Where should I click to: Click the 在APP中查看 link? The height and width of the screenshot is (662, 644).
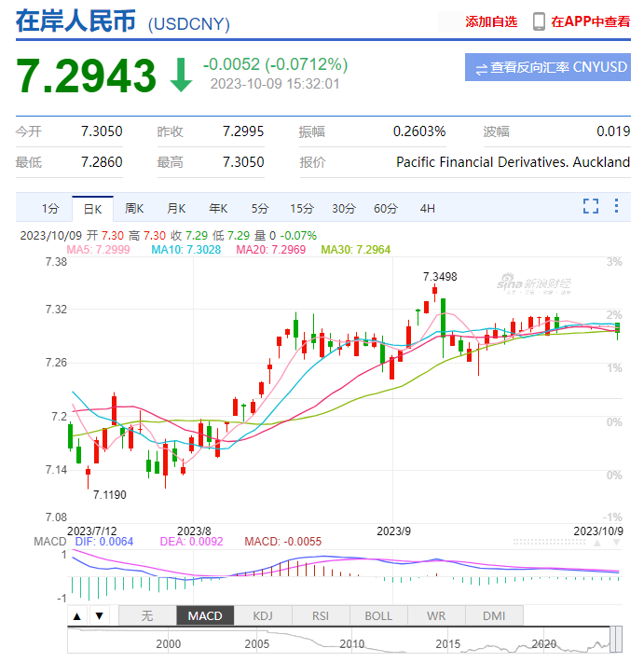[590, 21]
